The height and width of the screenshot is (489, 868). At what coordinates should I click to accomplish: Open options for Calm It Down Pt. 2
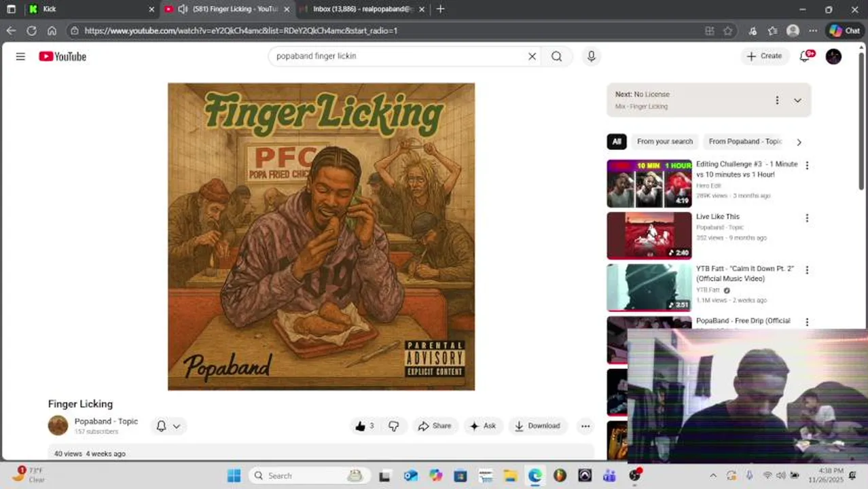coord(807,270)
